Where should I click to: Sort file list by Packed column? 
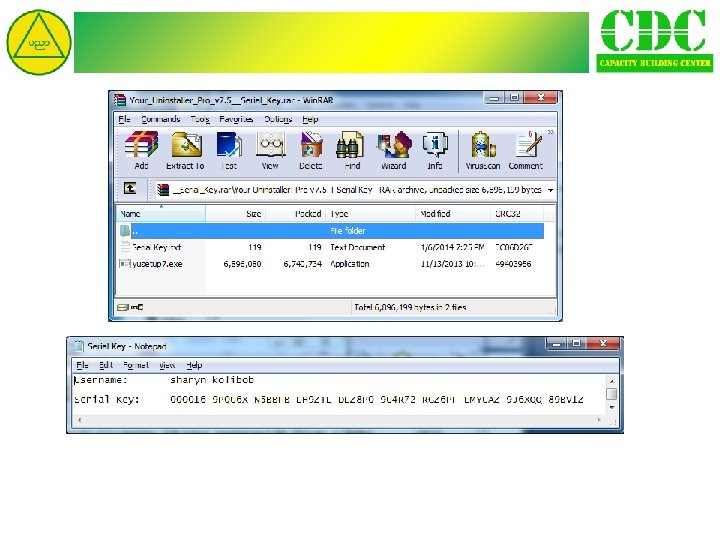296,214
